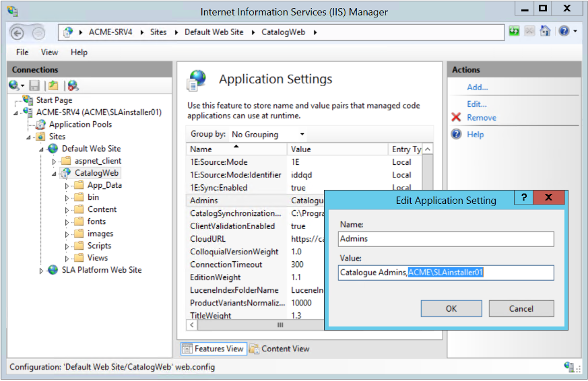Screen dimensions: 588x381
Task: Click the Up folder icon in Connections
Action: click(x=53, y=85)
